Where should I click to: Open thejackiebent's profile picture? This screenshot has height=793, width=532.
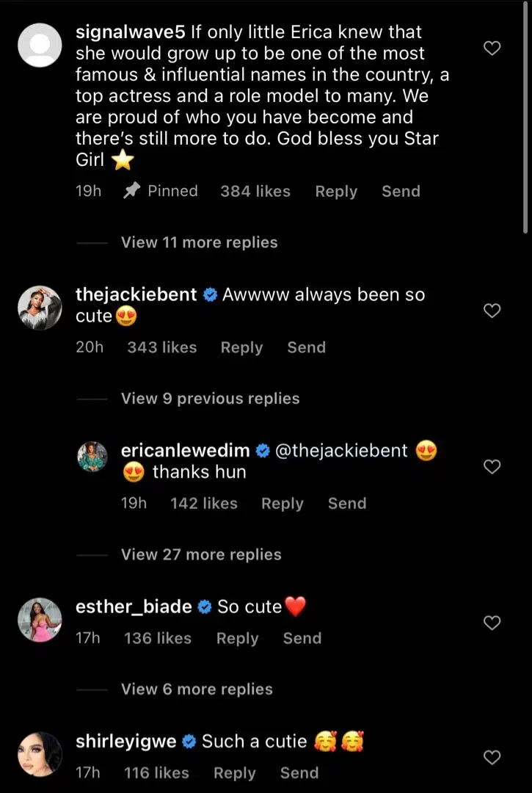(x=39, y=308)
